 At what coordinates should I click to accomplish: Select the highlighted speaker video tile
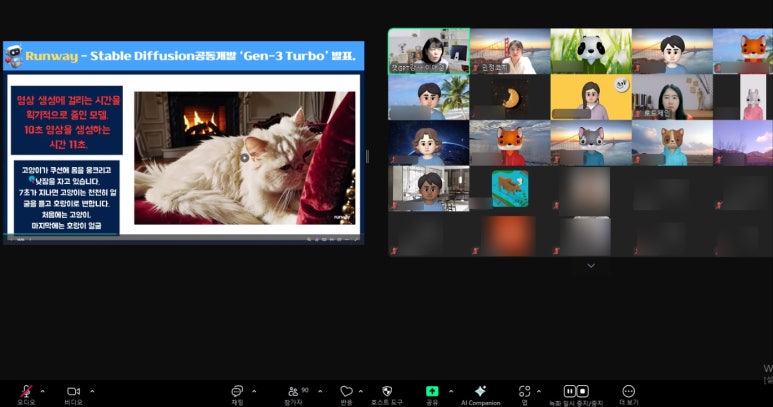(429, 51)
